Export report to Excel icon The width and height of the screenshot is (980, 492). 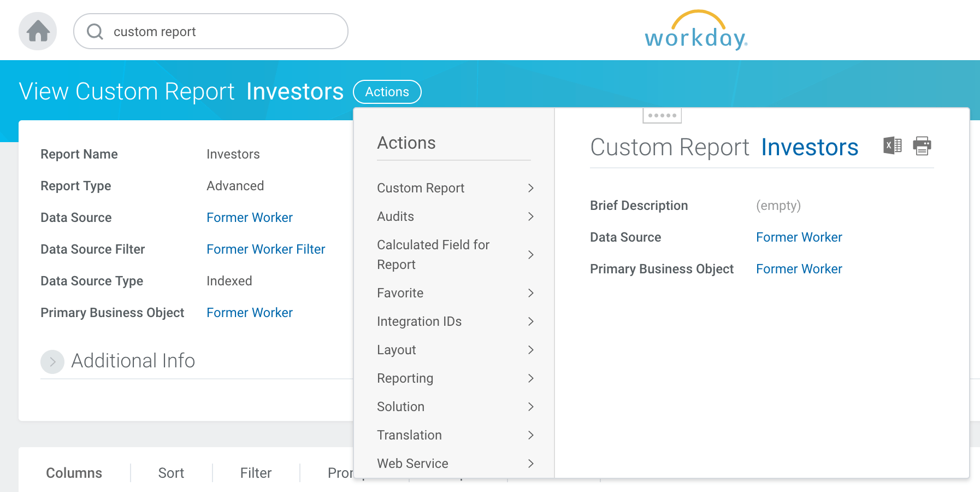pos(892,145)
